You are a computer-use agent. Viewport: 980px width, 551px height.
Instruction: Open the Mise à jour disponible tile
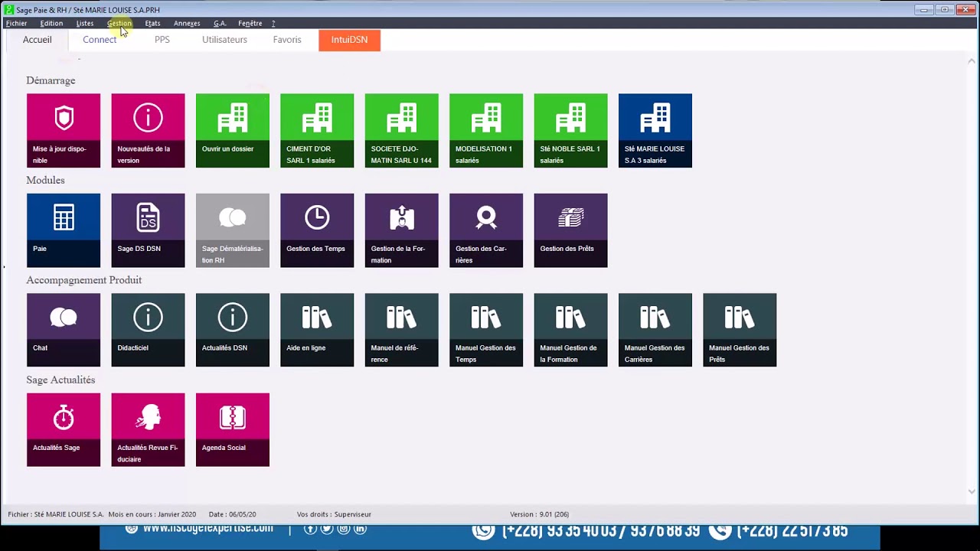point(64,130)
